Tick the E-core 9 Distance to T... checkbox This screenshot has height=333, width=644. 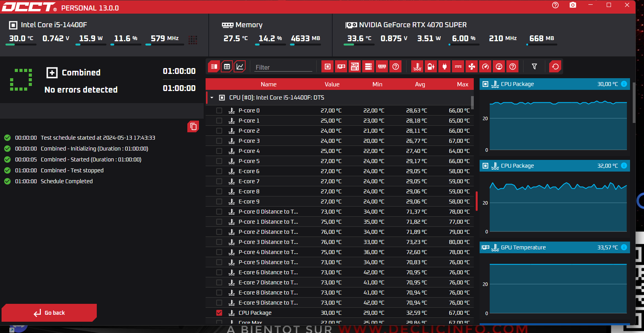(219, 303)
